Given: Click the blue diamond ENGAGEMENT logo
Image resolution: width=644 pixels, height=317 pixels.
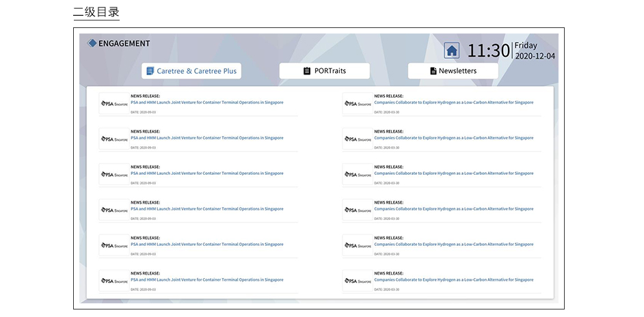Looking at the screenshot, I should [92, 44].
